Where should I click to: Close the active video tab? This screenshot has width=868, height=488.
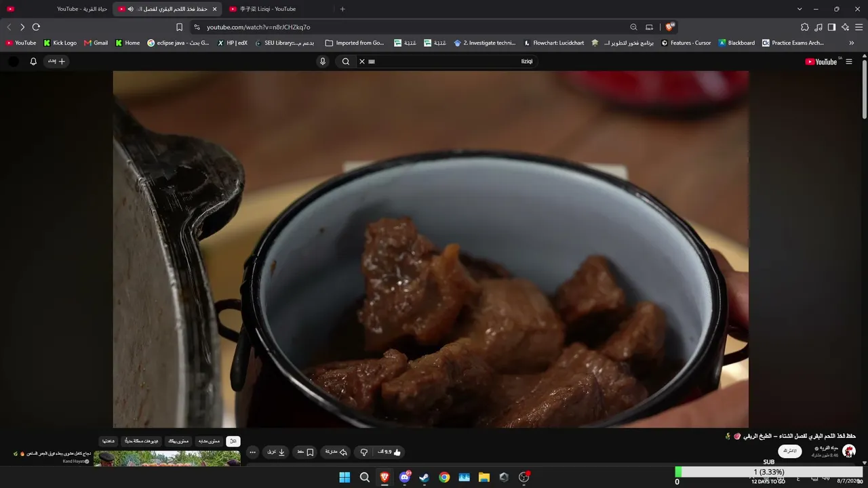pyautogui.click(x=215, y=9)
